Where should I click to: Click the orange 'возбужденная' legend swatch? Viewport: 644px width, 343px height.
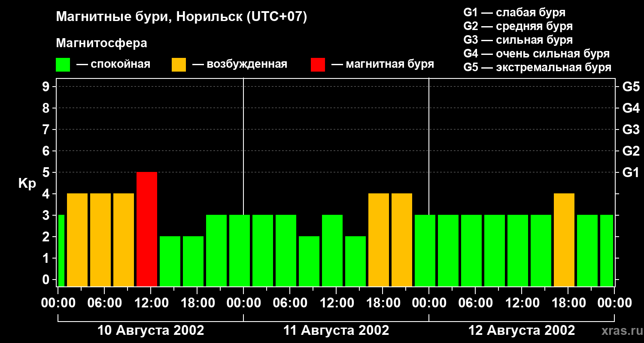click(179, 64)
